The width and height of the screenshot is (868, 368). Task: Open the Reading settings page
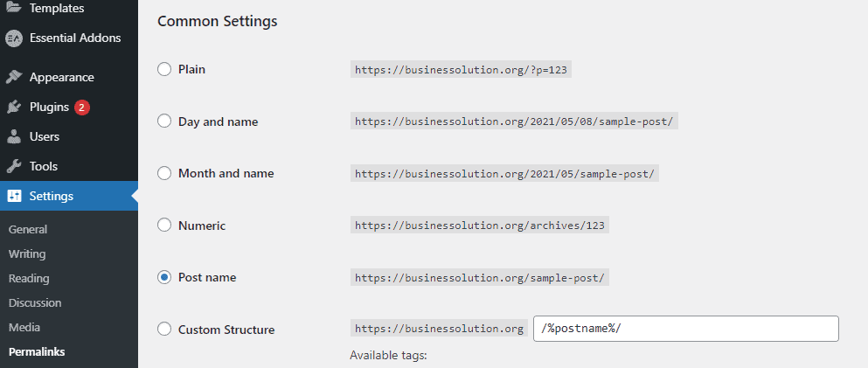tap(29, 278)
